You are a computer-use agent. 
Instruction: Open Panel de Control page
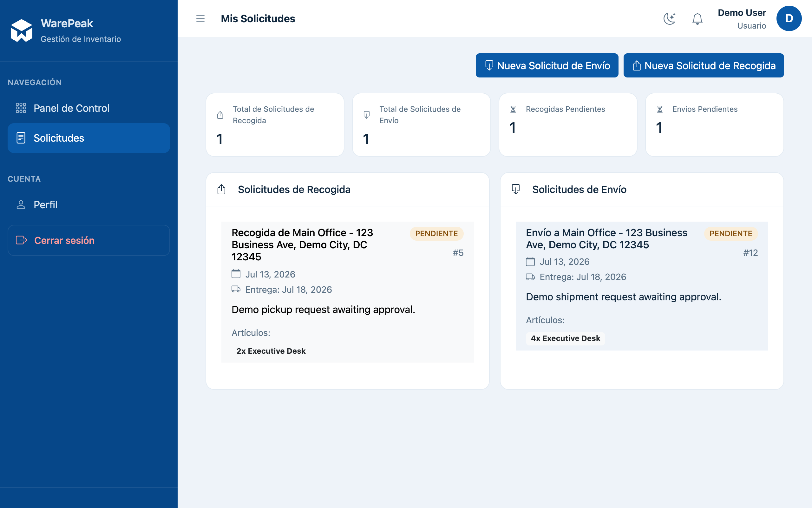click(x=88, y=108)
